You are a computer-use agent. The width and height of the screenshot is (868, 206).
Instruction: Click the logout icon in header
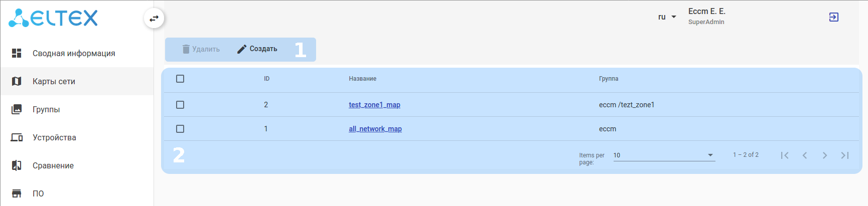[x=833, y=17]
